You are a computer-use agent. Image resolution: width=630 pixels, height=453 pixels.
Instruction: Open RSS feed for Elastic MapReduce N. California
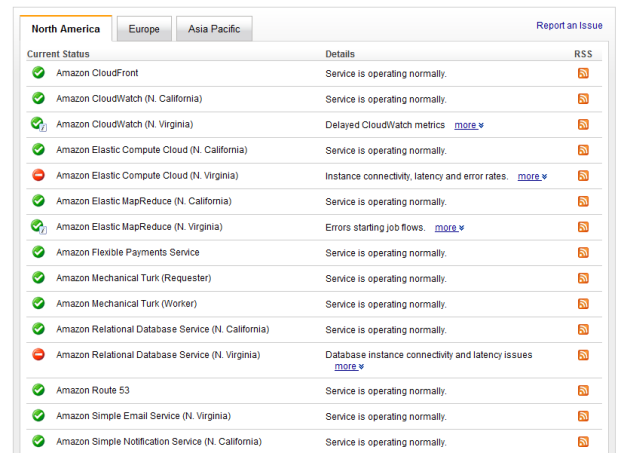[x=583, y=201]
